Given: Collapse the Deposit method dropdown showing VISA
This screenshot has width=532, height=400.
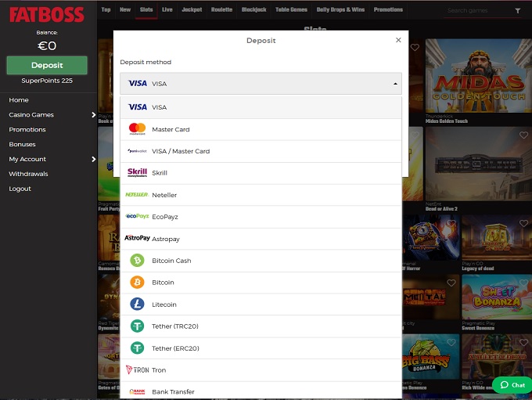Looking at the screenshot, I should click(x=261, y=84).
